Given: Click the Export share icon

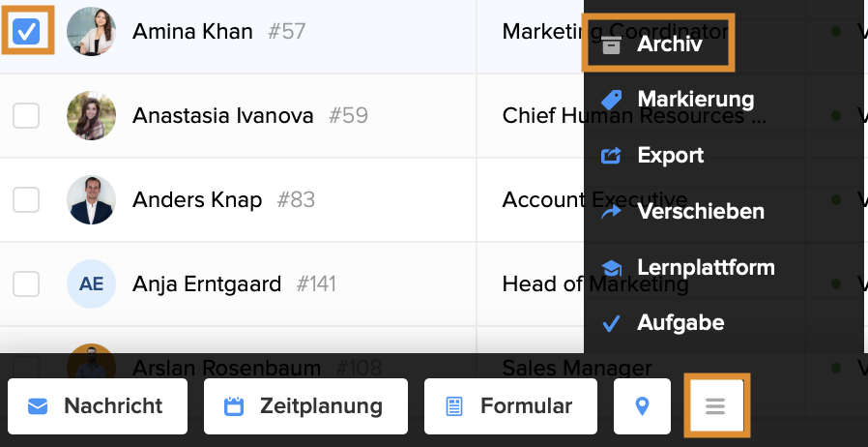Looking at the screenshot, I should pyautogui.click(x=611, y=156).
